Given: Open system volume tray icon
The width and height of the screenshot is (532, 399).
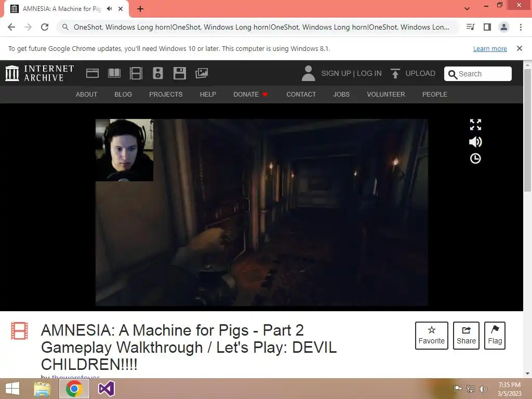Looking at the screenshot, I should [x=483, y=389].
